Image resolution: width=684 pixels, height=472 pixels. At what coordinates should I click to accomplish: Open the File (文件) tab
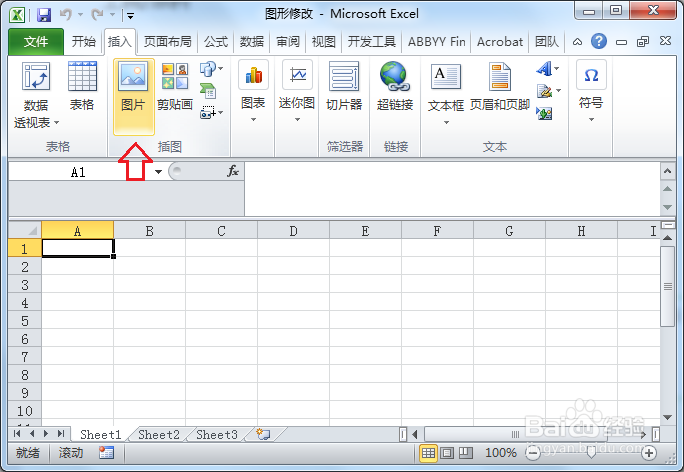coord(36,41)
